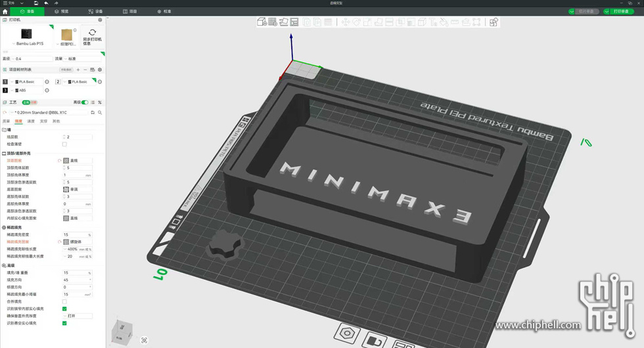Check the 合并填充 checkbox
This screenshot has height=348, width=644.
click(64, 301)
